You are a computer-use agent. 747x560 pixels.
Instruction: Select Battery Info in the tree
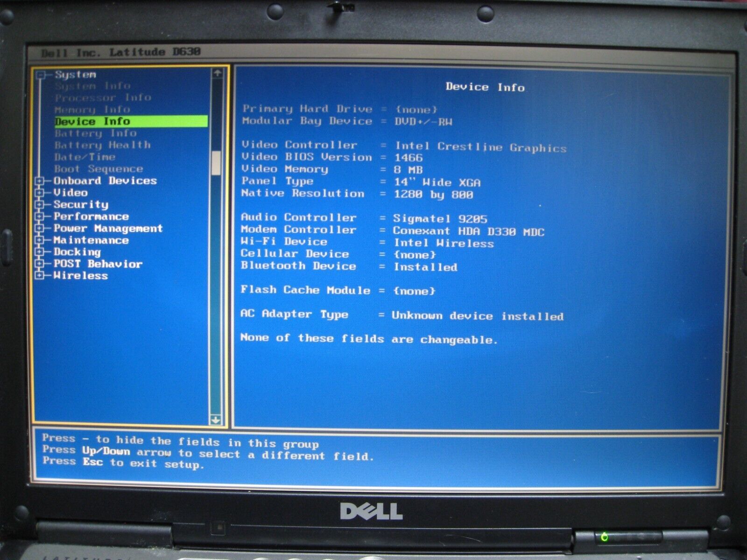tap(95, 133)
